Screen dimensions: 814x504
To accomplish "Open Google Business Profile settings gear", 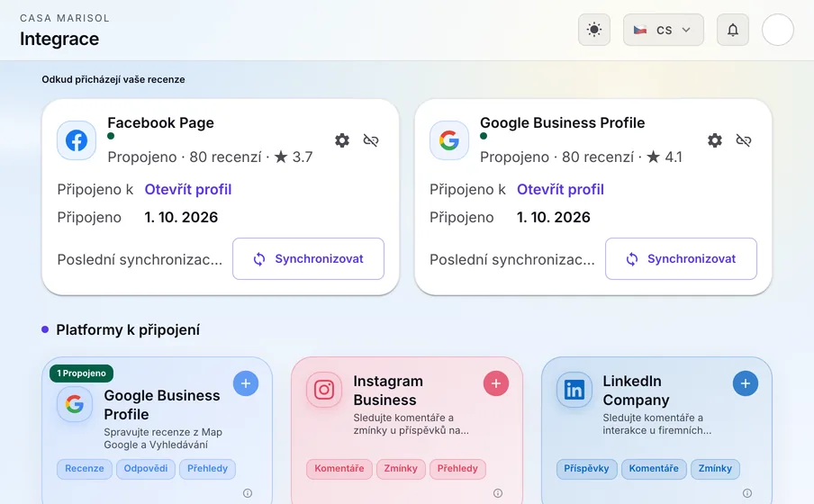I will tap(715, 140).
